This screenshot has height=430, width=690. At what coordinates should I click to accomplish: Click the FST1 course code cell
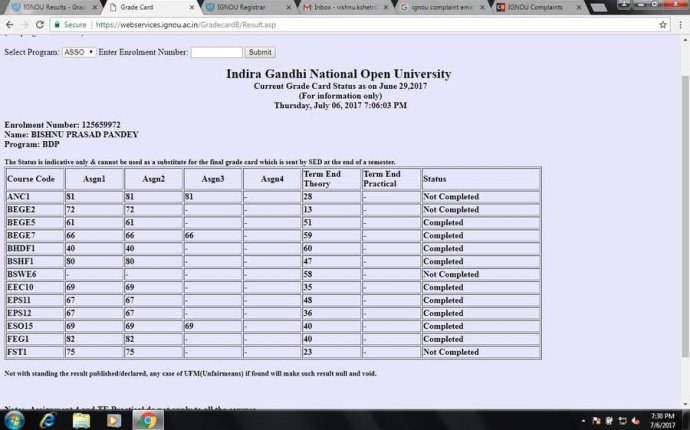[x=35, y=352]
